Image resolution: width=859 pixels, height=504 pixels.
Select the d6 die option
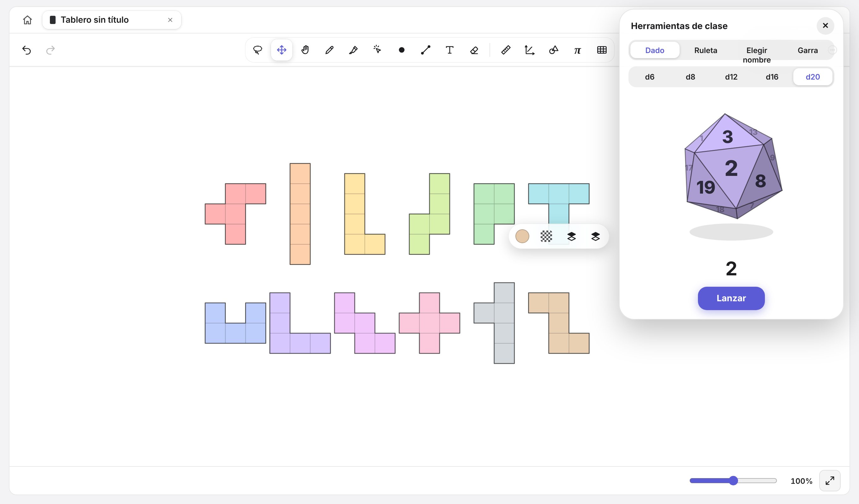point(650,77)
